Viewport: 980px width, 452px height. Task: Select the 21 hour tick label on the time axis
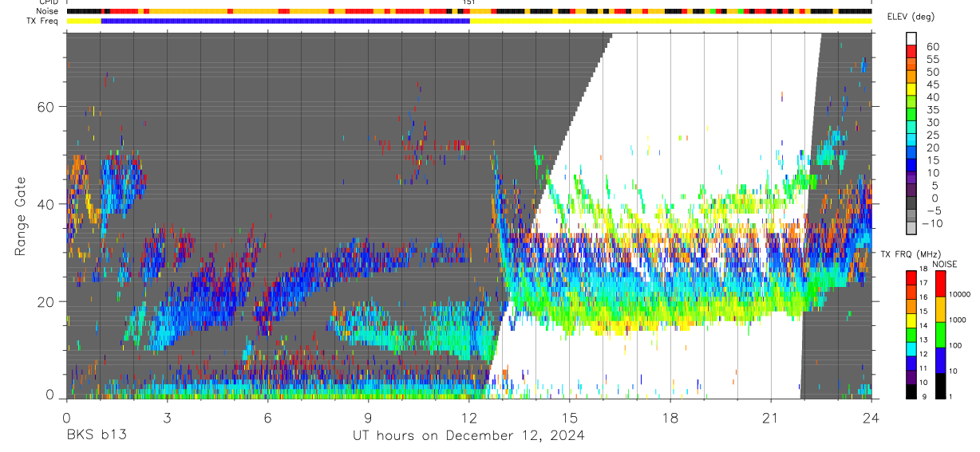[770, 417]
